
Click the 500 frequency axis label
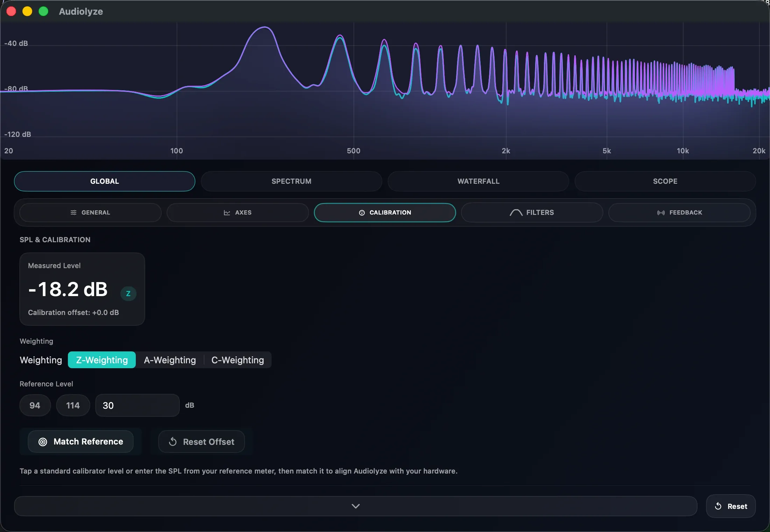tap(353, 151)
